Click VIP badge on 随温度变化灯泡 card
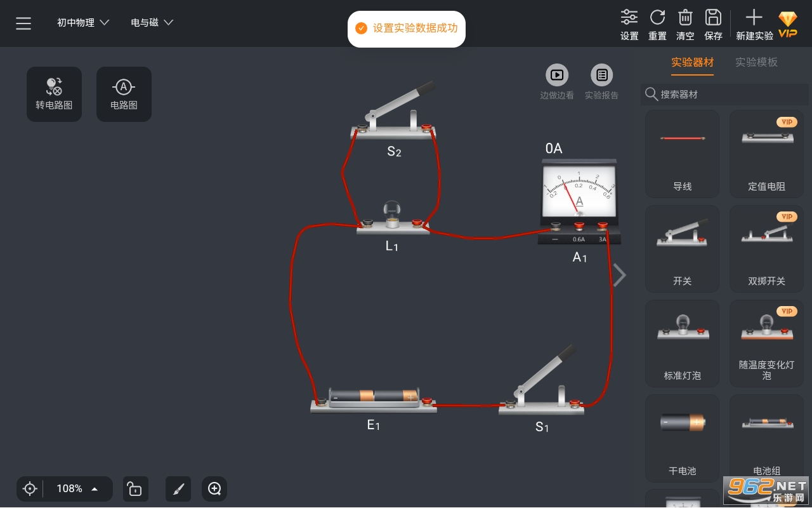 787,311
